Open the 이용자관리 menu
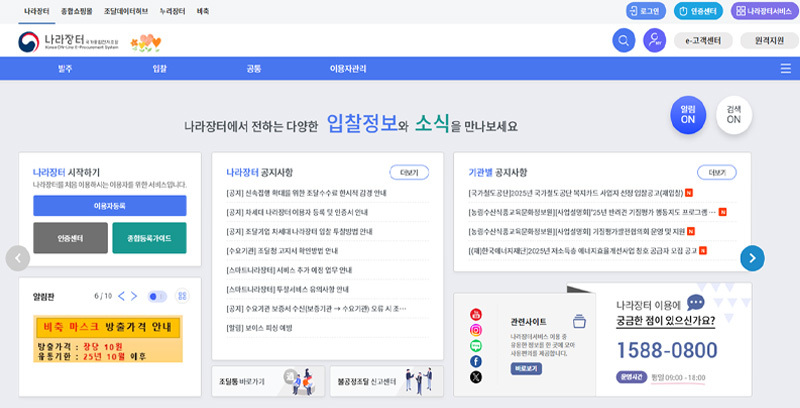 tap(348, 68)
